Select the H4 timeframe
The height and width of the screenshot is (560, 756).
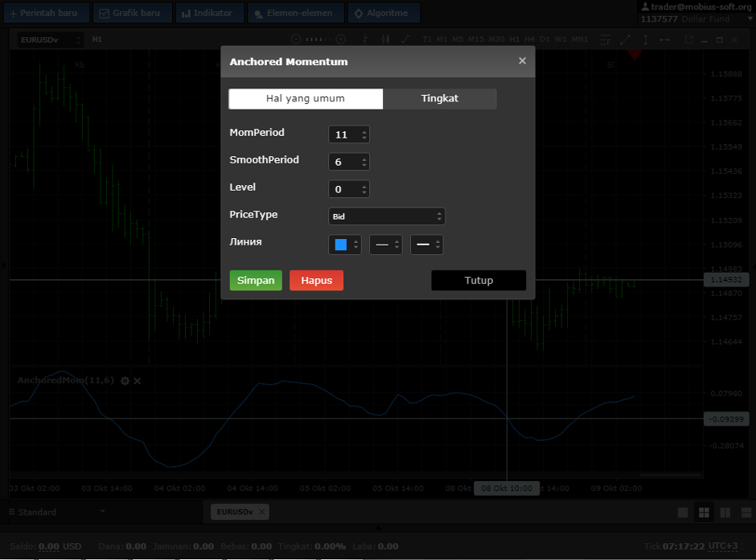pyautogui.click(x=529, y=39)
